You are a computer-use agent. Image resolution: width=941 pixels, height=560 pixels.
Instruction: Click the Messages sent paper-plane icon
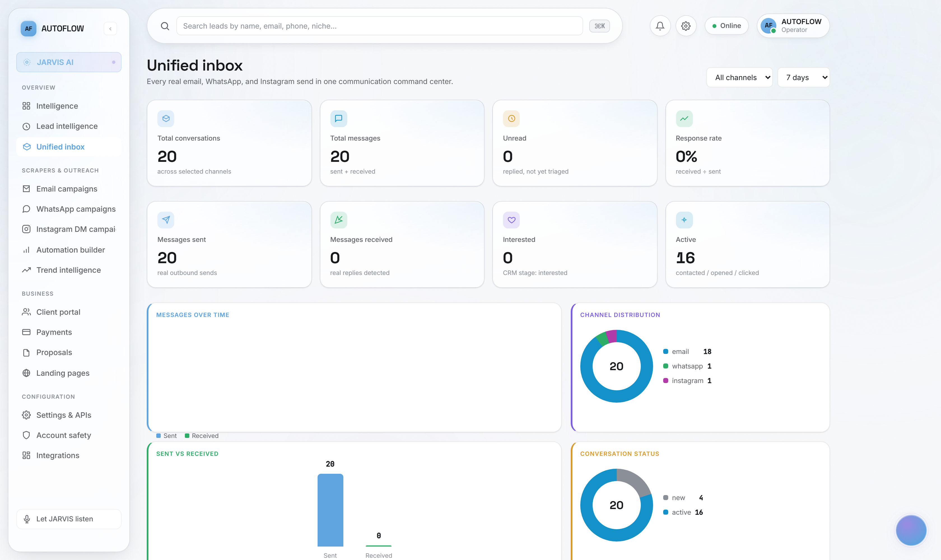pyautogui.click(x=166, y=220)
